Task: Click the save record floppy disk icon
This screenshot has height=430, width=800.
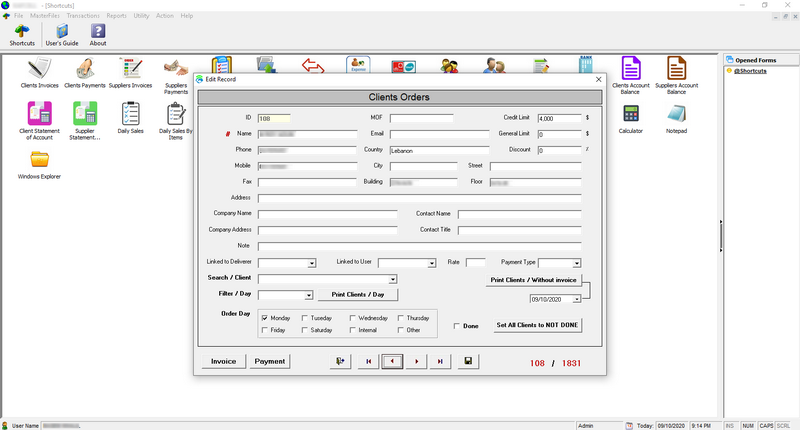Action: click(x=468, y=361)
